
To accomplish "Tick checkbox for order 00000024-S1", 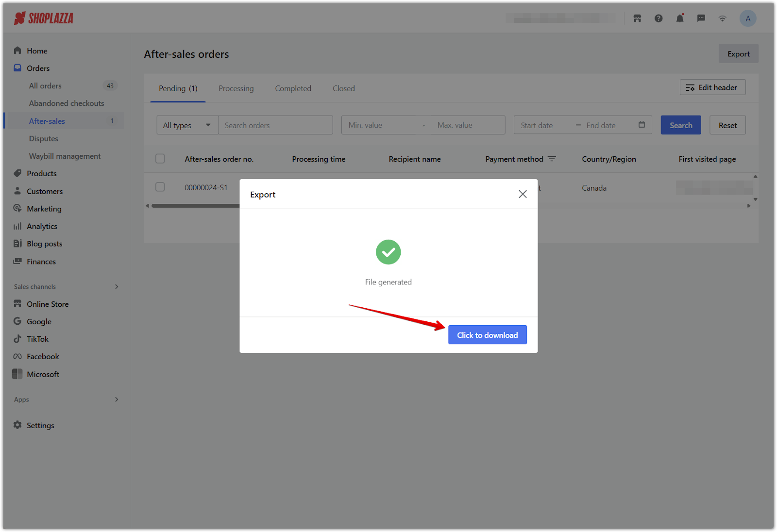I will pos(160,187).
